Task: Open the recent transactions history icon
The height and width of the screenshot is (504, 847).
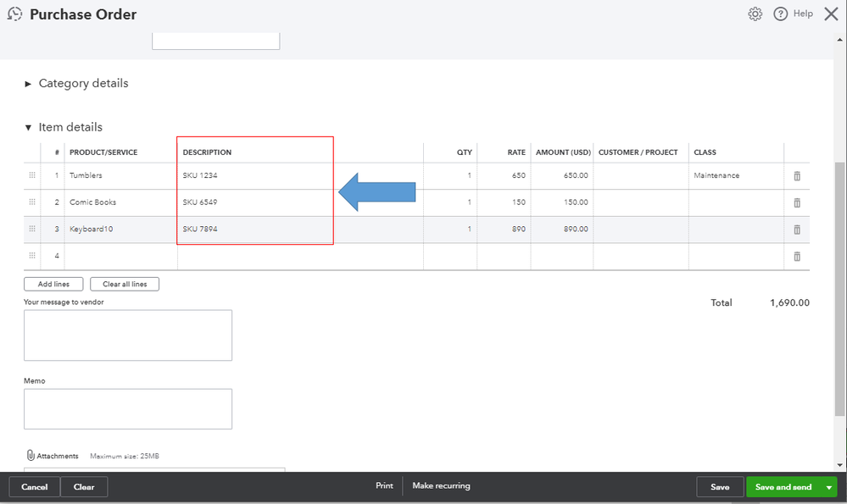Action: click(x=14, y=14)
